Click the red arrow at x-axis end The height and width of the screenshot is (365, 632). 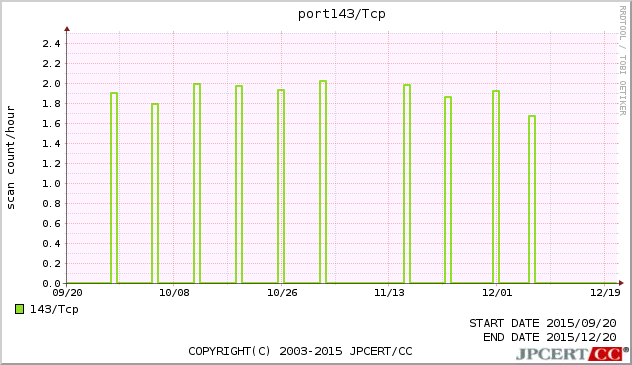(x=621, y=283)
